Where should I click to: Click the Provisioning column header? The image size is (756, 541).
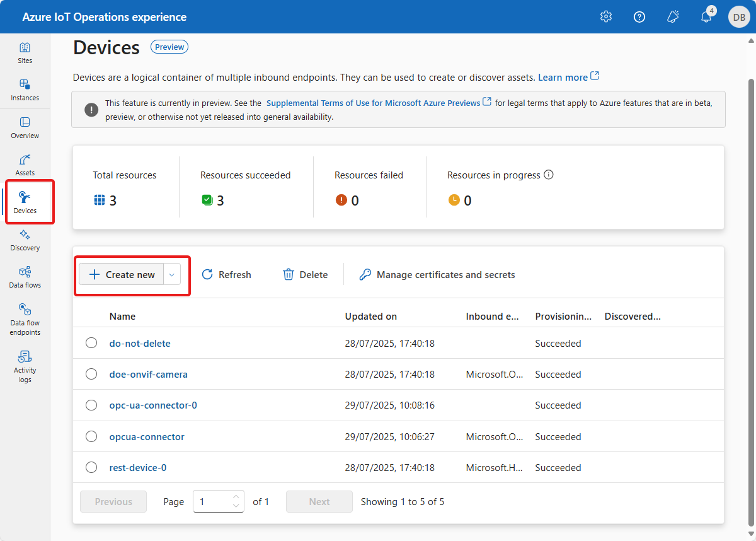click(564, 316)
